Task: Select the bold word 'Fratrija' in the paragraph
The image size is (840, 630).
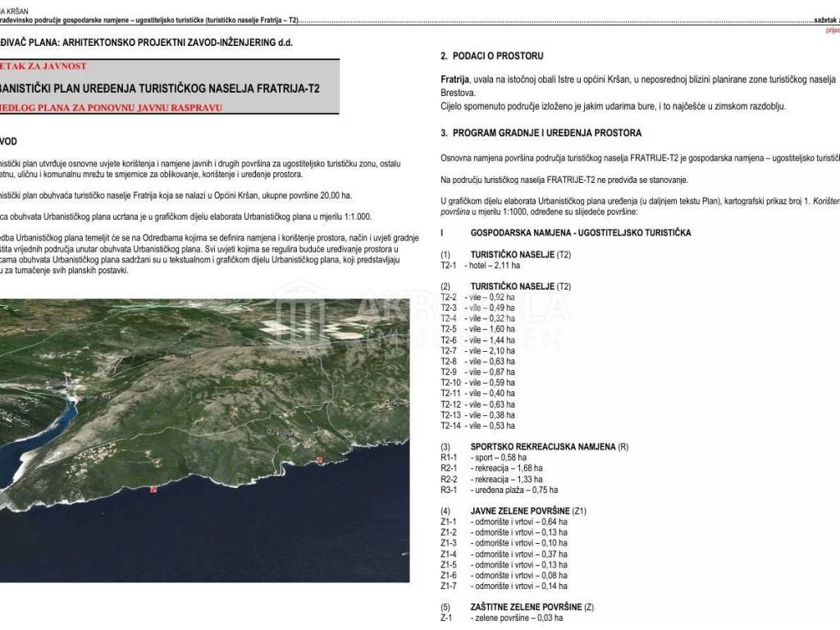Action: 455,79
